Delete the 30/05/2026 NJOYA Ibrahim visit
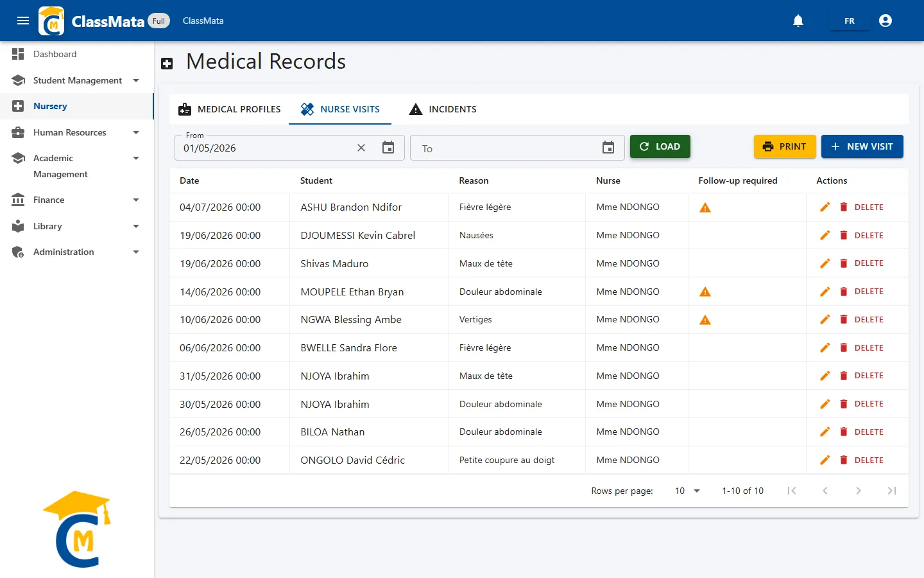The image size is (924, 578). point(862,404)
